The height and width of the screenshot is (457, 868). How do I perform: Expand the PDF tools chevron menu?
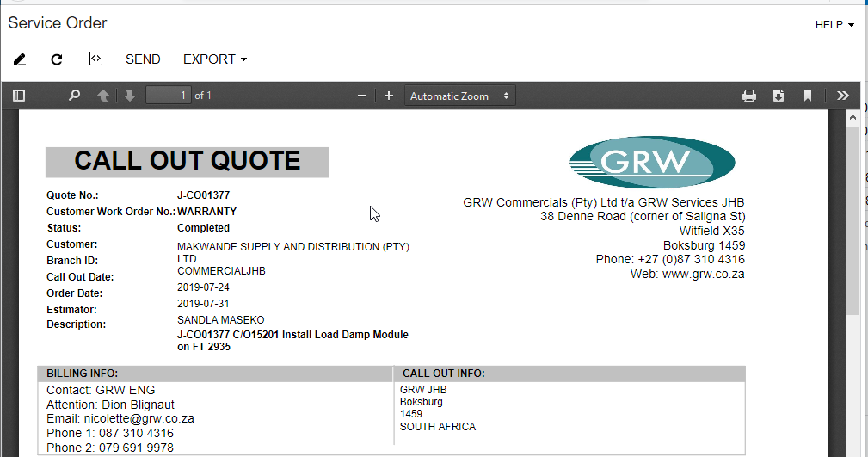pos(842,96)
